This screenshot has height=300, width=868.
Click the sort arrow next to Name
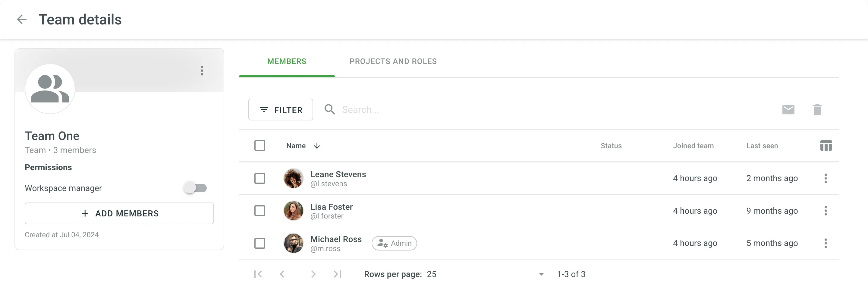click(317, 146)
